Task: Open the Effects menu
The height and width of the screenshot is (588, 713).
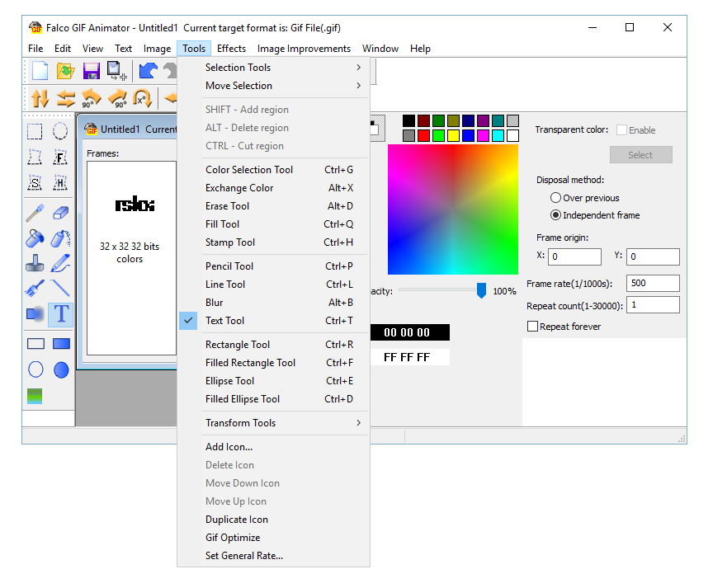Action: (x=231, y=49)
